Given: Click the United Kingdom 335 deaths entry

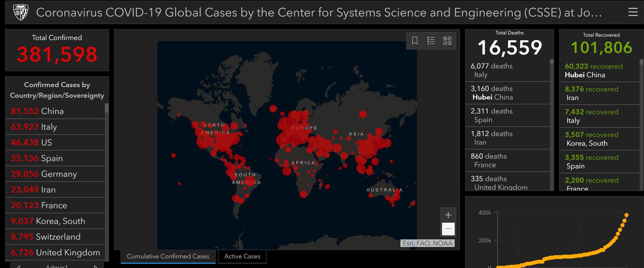Looking at the screenshot, I should 508,182.
